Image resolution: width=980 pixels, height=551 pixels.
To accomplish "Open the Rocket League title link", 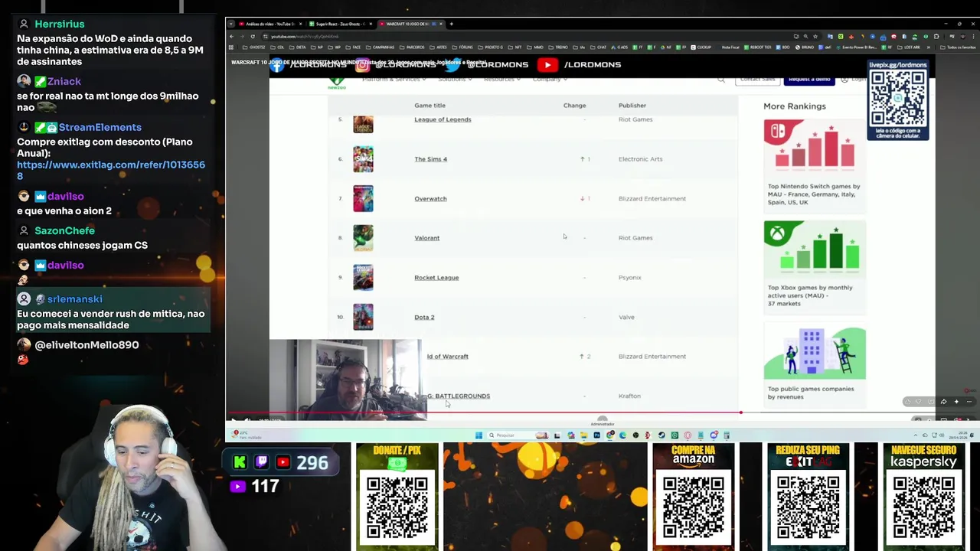I will point(436,278).
